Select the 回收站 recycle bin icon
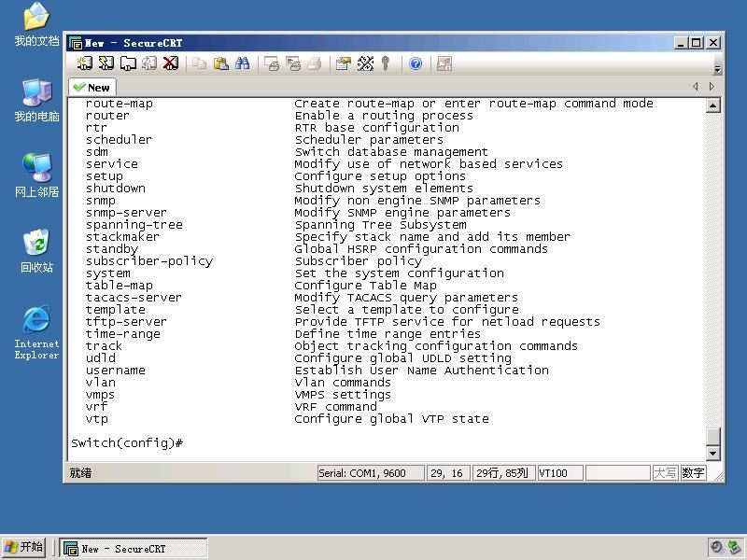Image resolution: width=747 pixels, height=560 pixels. tap(36, 251)
